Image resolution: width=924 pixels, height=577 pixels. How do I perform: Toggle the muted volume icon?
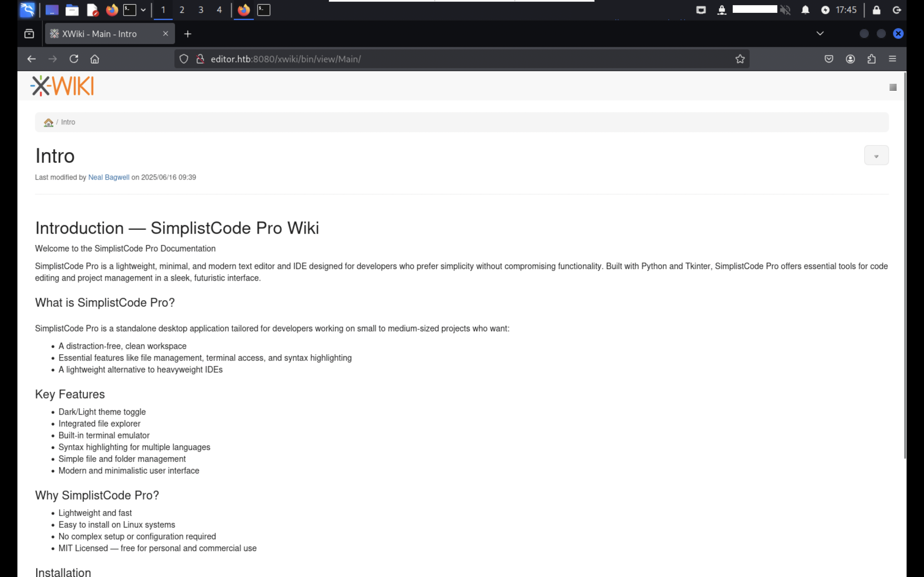(785, 10)
